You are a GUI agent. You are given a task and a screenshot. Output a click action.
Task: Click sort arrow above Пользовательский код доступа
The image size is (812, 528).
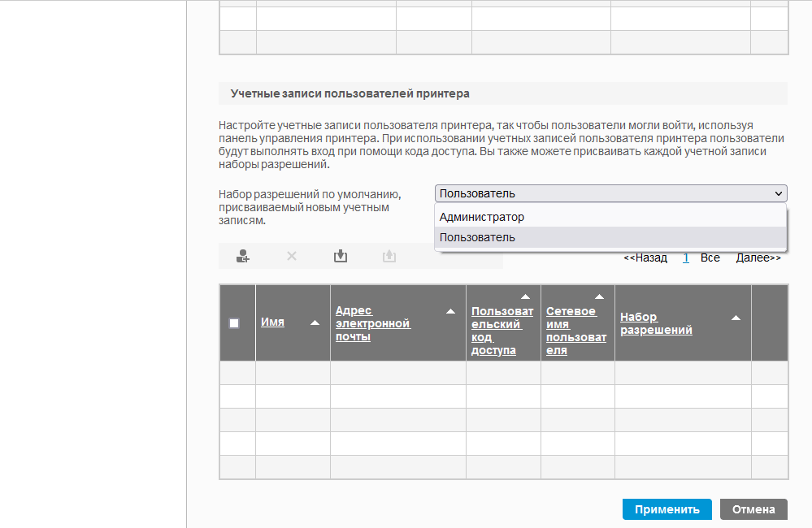pos(525,296)
